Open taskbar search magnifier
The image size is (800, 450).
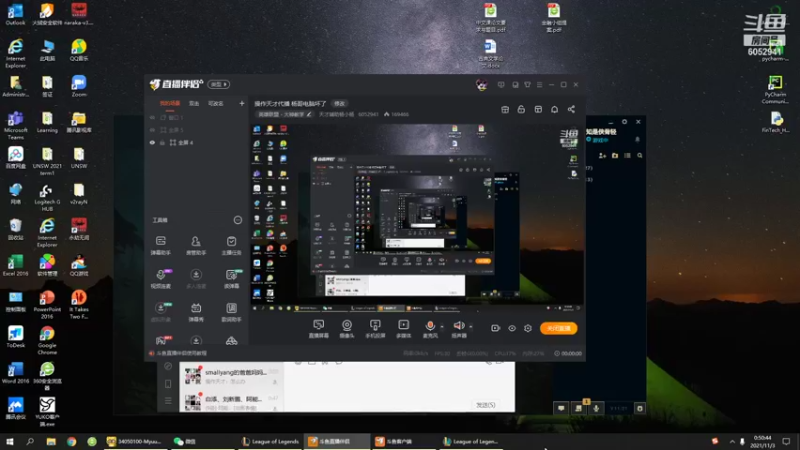click(30, 441)
